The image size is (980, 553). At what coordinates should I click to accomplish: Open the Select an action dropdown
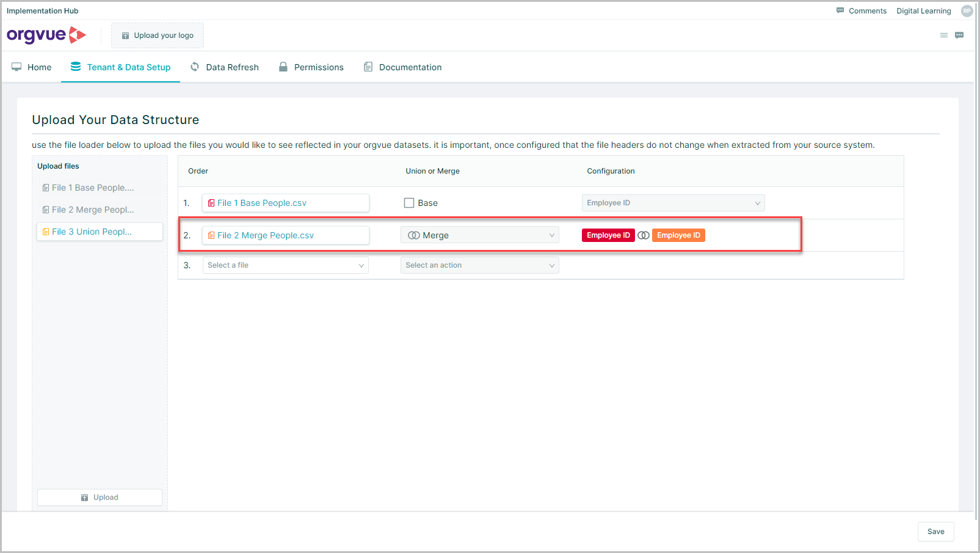[x=480, y=265]
